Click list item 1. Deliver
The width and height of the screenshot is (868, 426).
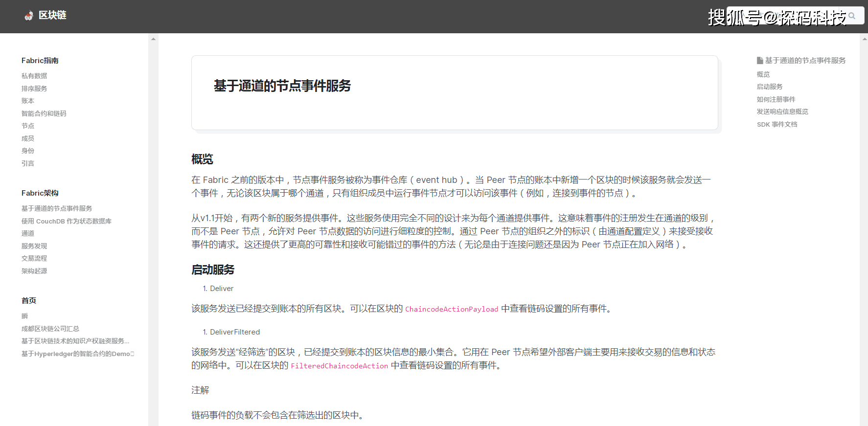[218, 289]
